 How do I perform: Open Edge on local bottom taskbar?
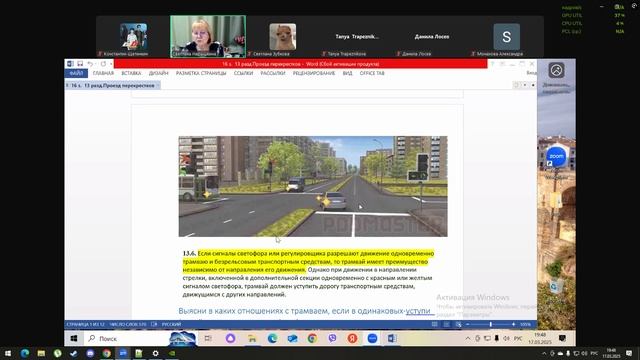(24, 353)
